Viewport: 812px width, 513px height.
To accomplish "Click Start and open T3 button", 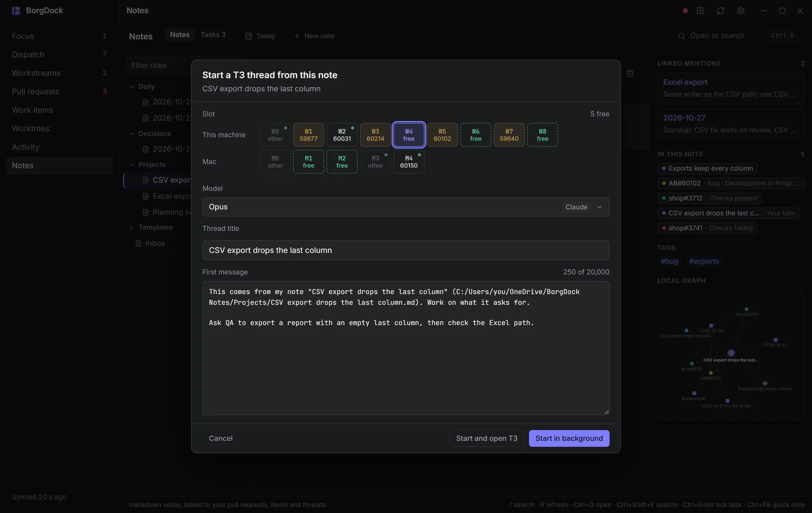I will [487, 438].
